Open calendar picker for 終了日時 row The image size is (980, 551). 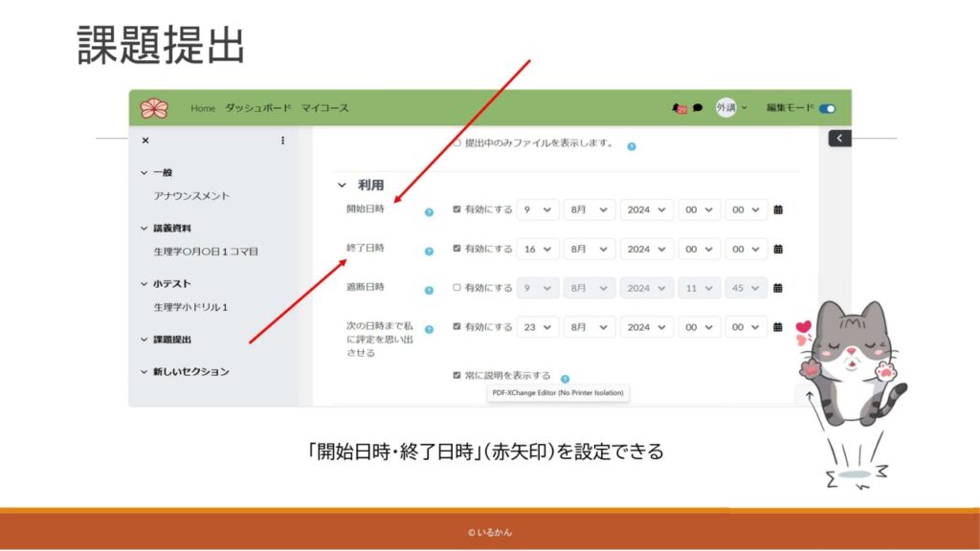(x=778, y=249)
